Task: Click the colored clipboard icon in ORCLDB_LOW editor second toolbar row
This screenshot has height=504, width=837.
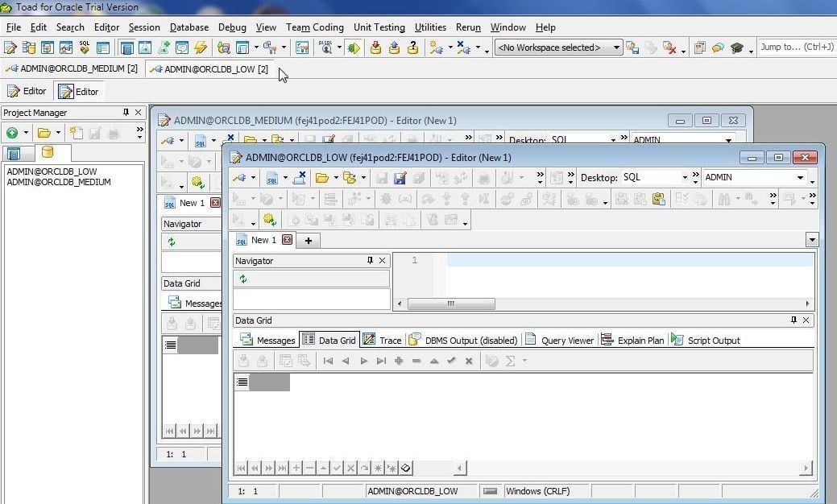Action: pyautogui.click(x=659, y=199)
